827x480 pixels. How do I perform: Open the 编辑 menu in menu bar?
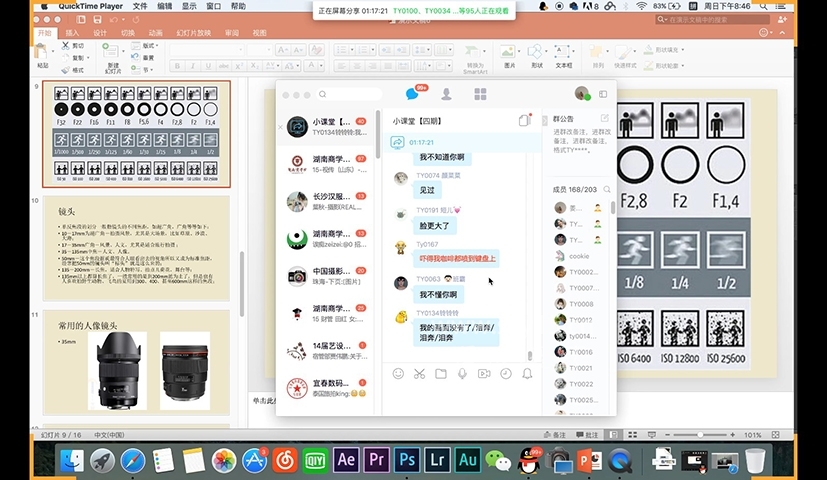165,6
